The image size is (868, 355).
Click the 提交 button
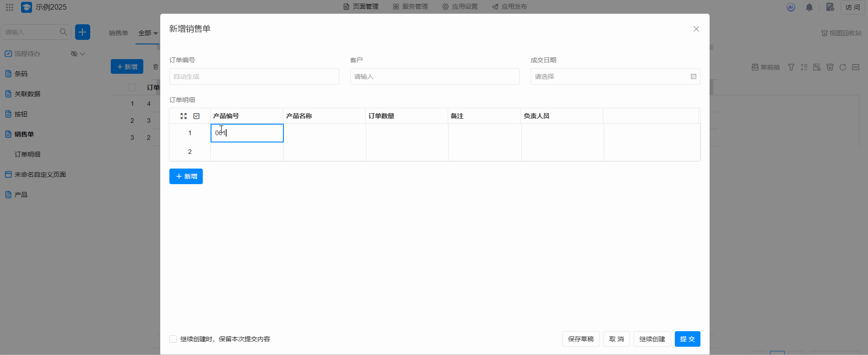click(687, 339)
